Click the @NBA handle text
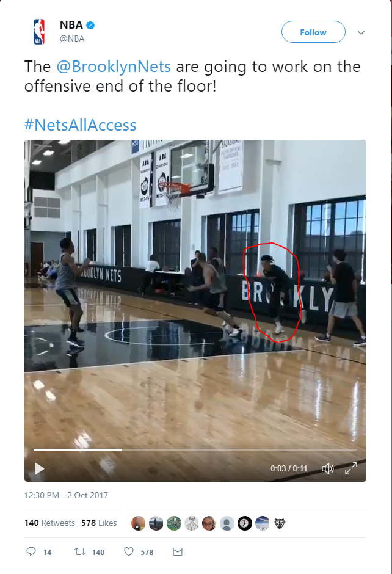This screenshot has width=392, height=574. pos(72,38)
